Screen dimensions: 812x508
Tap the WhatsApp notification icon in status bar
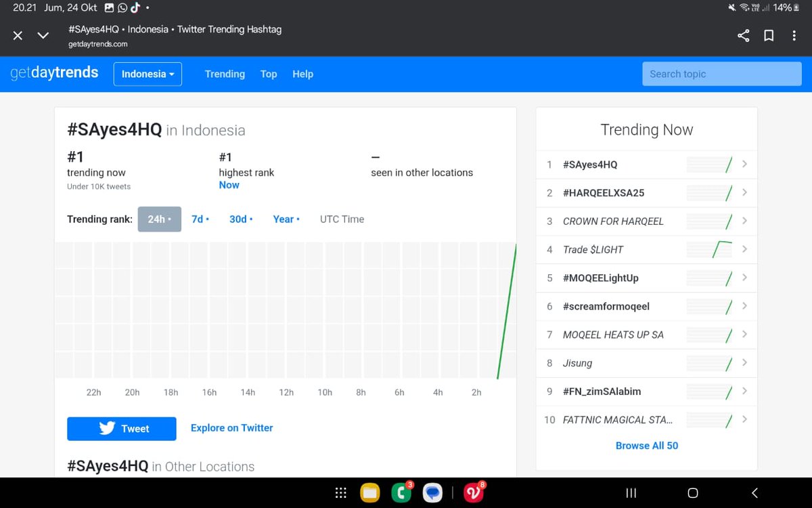[x=122, y=7]
